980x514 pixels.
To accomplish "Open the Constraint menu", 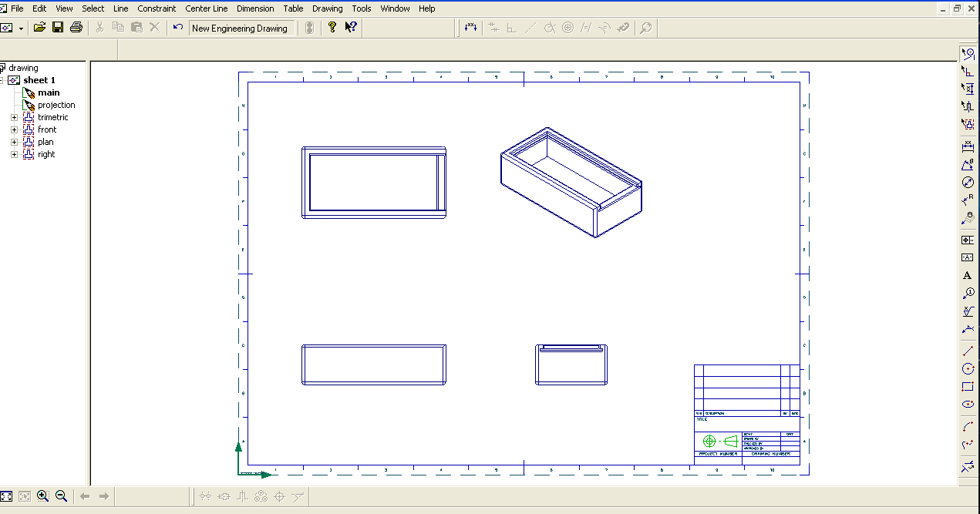I will click(157, 8).
